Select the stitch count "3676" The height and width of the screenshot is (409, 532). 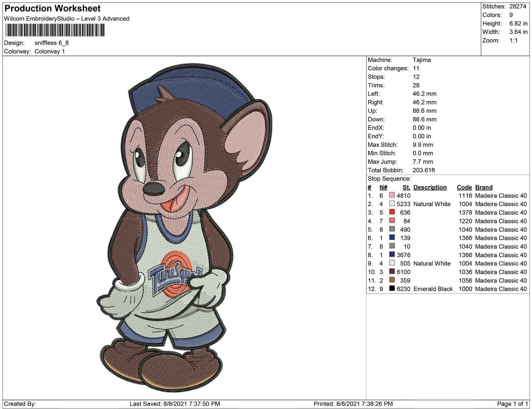404,255
